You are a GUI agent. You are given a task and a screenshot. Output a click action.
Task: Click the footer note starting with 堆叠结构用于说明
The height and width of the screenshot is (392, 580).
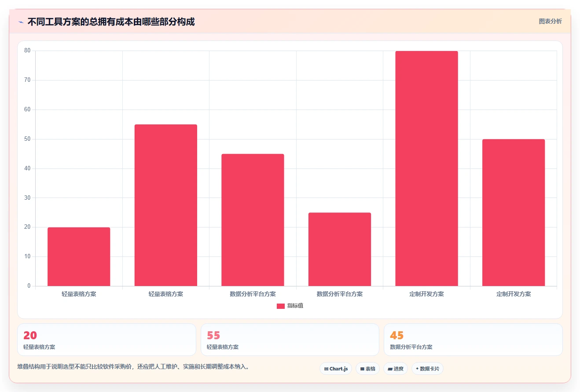(133, 366)
